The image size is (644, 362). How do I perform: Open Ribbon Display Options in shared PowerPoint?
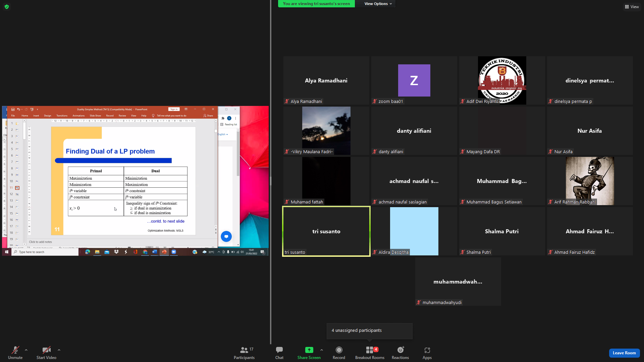pos(186,109)
